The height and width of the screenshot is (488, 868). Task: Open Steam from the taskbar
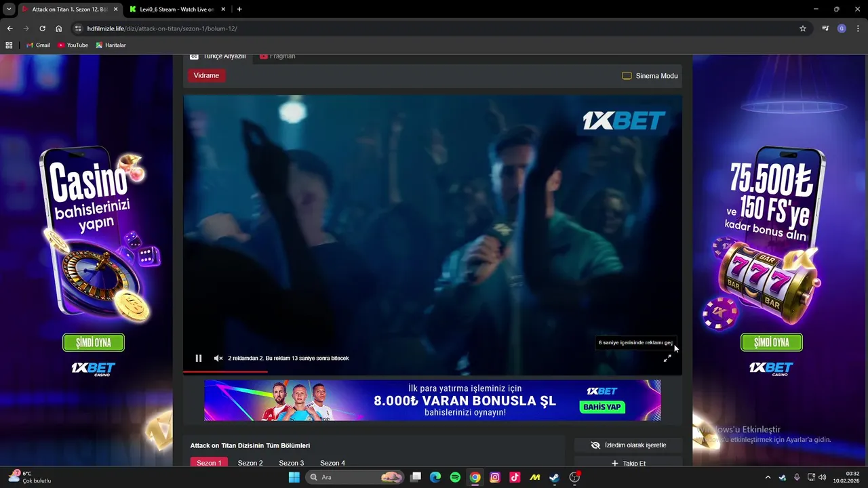(555, 477)
